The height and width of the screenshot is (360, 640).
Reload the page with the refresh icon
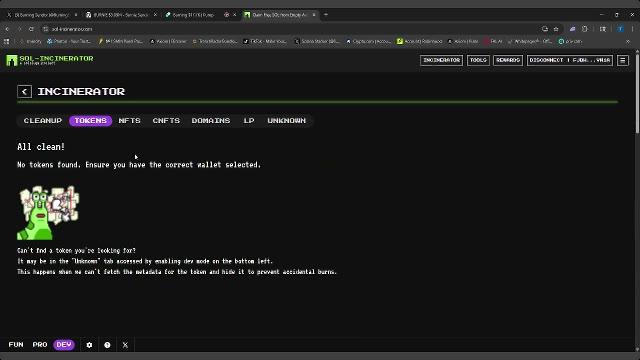31,29
